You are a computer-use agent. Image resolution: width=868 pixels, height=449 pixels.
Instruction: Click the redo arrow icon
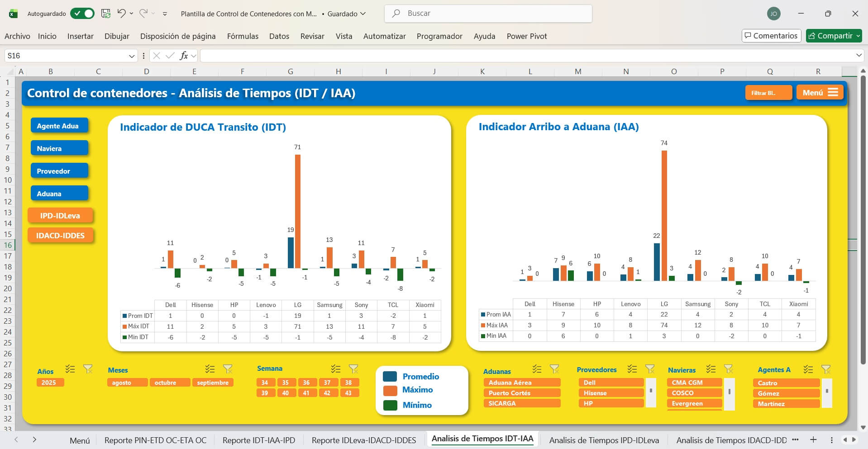tap(143, 14)
